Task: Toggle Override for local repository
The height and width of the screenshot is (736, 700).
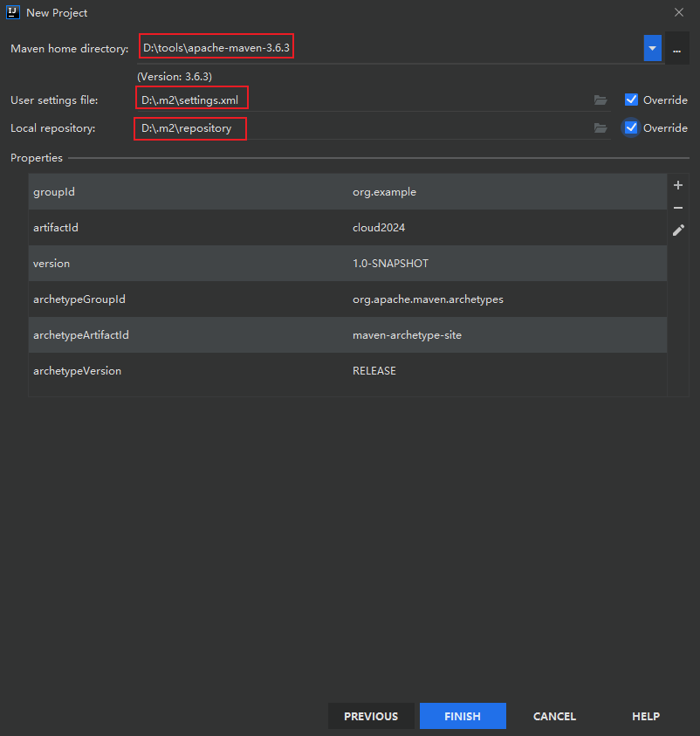Action: coord(632,128)
